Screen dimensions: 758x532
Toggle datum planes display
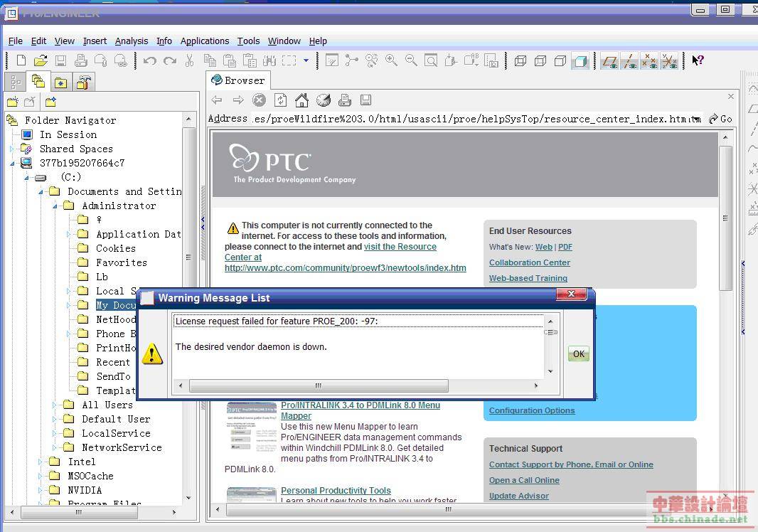609,61
